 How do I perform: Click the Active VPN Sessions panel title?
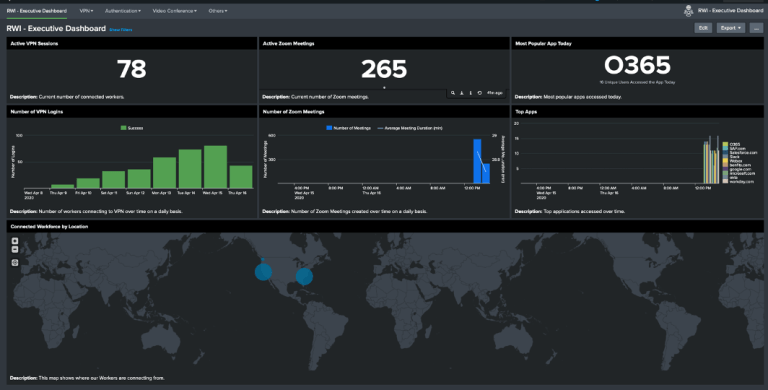pos(34,44)
